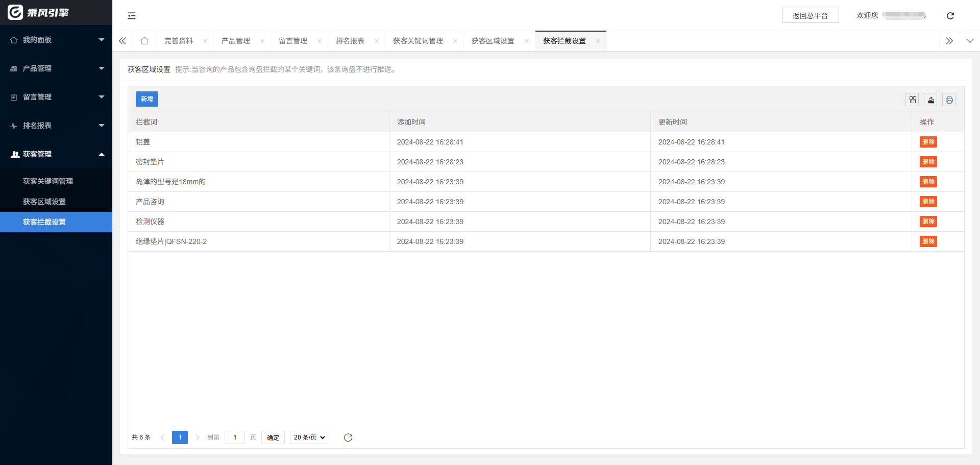Open the 20 条/页 page size dropdown
The height and width of the screenshot is (465, 980).
point(309,437)
